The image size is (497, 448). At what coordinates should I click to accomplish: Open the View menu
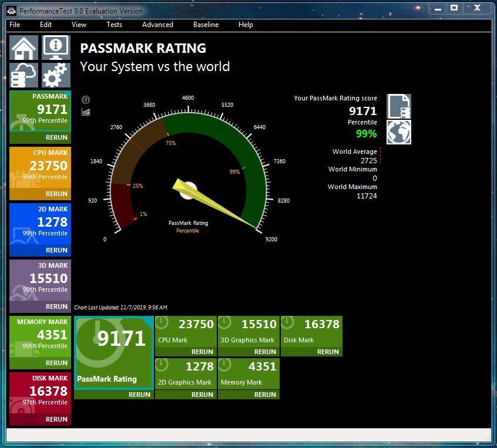79,25
